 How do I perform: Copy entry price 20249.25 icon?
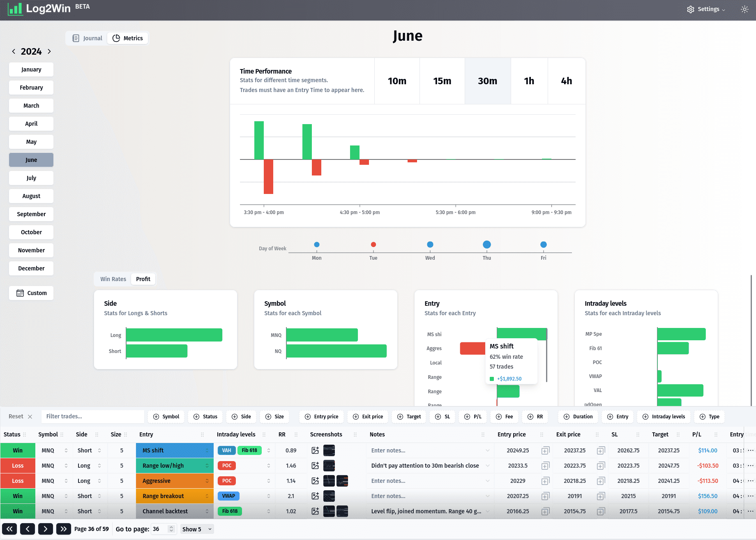pyautogui.click(x=545, y=451)
